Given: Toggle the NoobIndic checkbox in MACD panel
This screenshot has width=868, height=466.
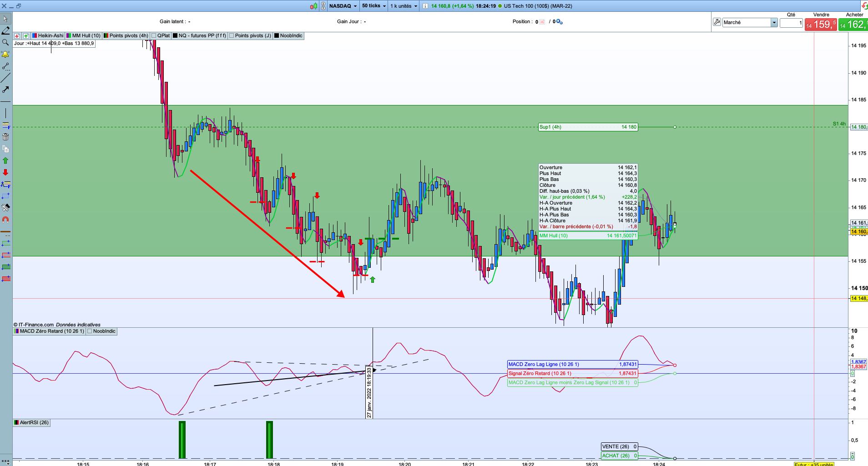Looking at the screenshot, I should point(90,331).
